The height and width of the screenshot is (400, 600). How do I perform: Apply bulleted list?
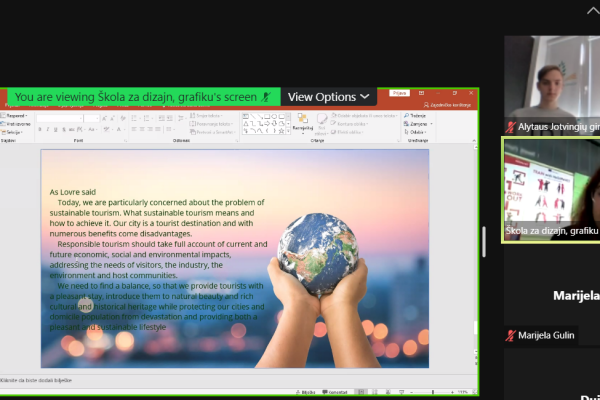coord(135,118)
